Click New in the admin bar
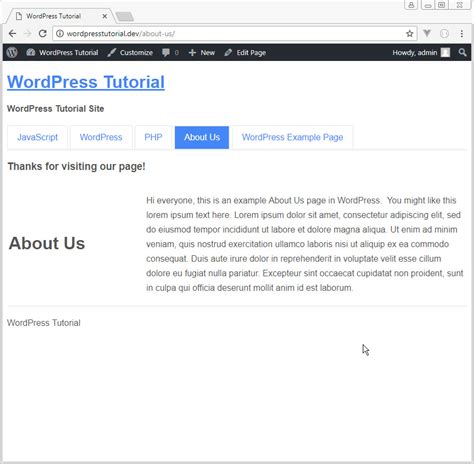Image resolution: width=474 pixels, height=464 pixels. (x=202, y=53)
